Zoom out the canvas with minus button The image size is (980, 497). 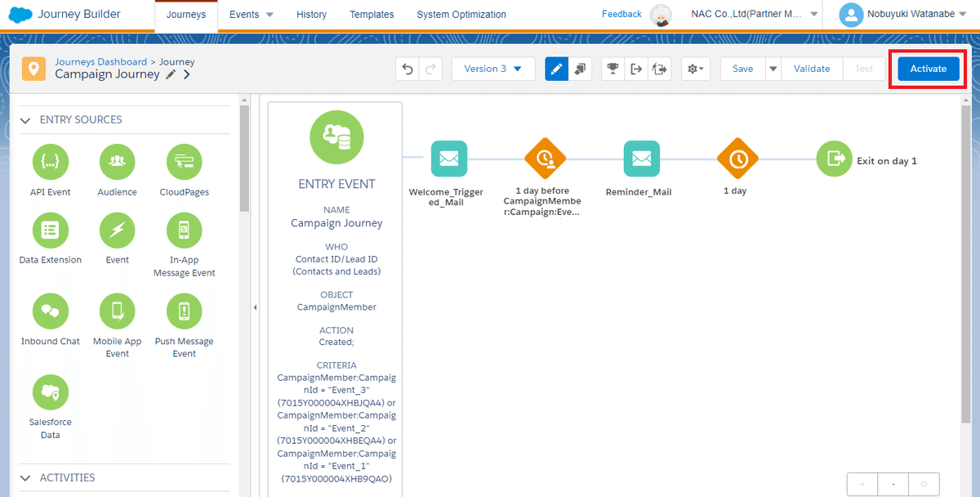tap(893, 484)
